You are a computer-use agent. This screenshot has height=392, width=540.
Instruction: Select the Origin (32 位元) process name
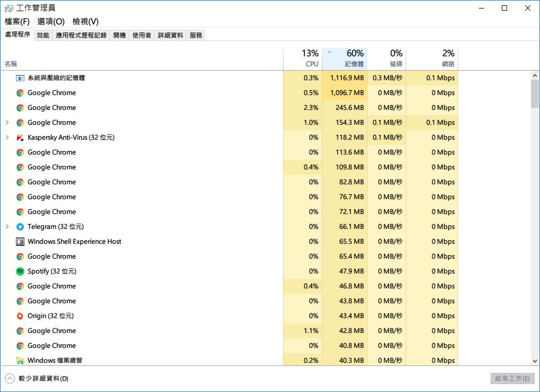50,316
